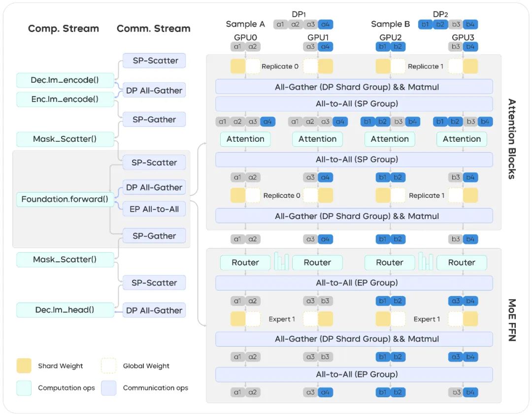Click the Shard Weight yellow legend swatch
Viewport: 532px width, 416px height.
pos(24,365)
